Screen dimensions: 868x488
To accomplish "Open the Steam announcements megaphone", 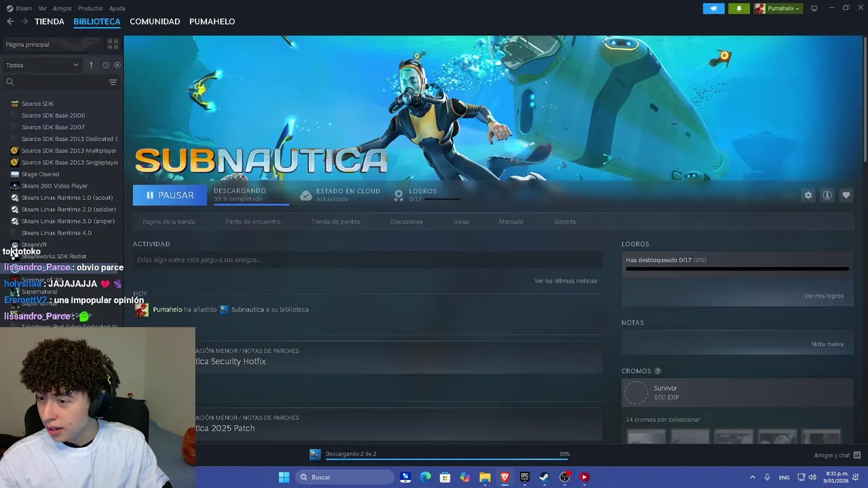I will [713, 8].
